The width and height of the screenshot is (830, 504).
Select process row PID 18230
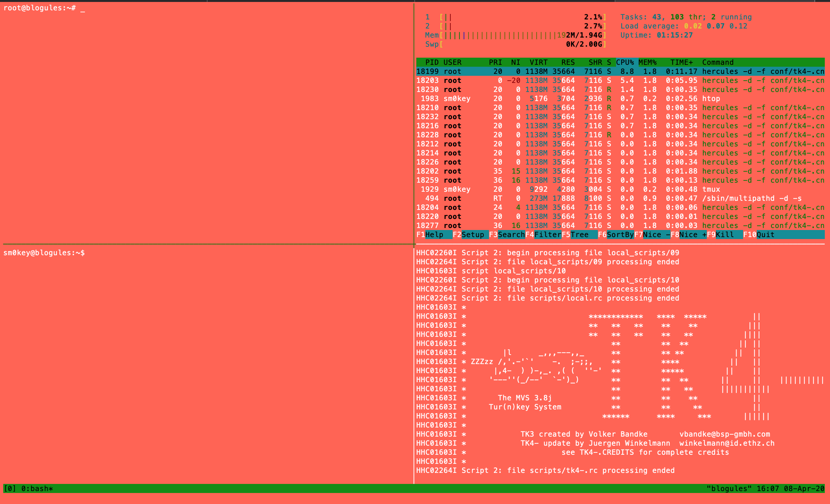click(x=621, y=90)
